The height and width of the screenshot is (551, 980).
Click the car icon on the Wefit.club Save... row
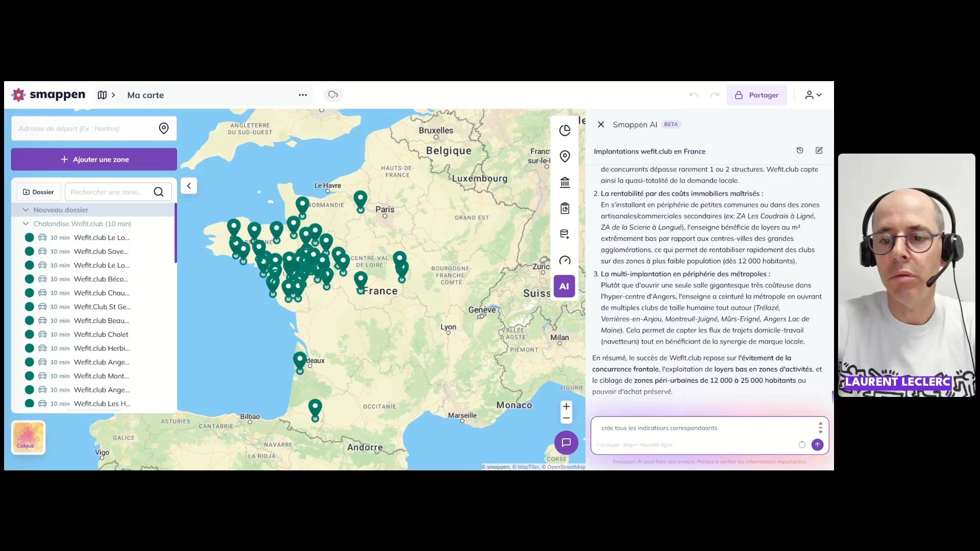pyautogui.click(x=42, y=252)
